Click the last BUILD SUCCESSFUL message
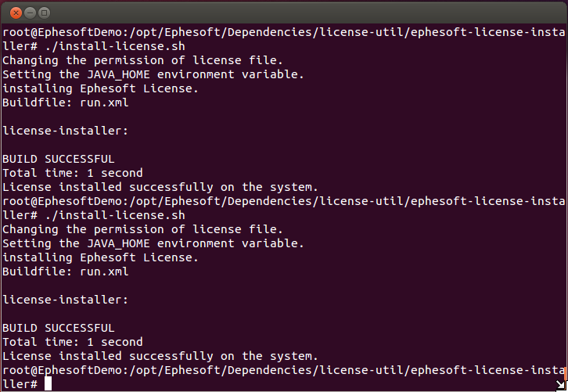The image size is (568, 392). click(59, 329)
